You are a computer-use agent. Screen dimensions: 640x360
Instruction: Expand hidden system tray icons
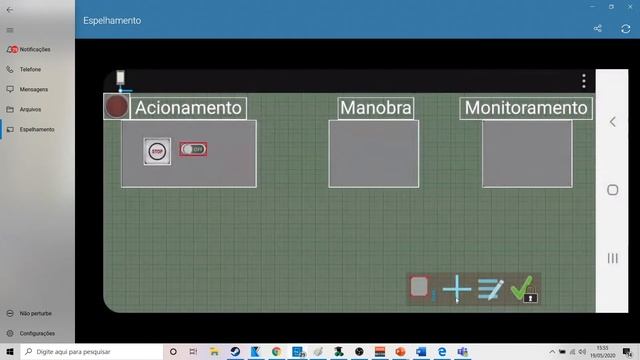[x=552, y=351]
